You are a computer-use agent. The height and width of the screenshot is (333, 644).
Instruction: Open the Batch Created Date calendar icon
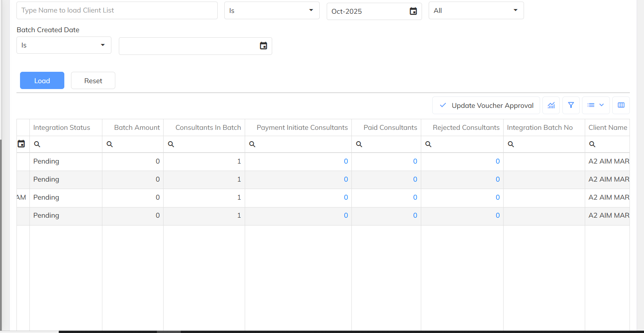point(263,46)
